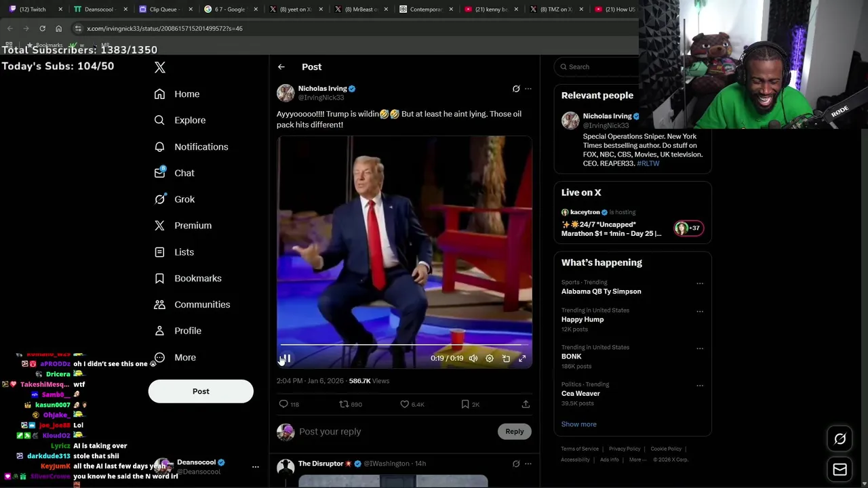The height and width of the screenshot is (488, 868).
Task: Click the white Post button
Action: pos(201,391)
